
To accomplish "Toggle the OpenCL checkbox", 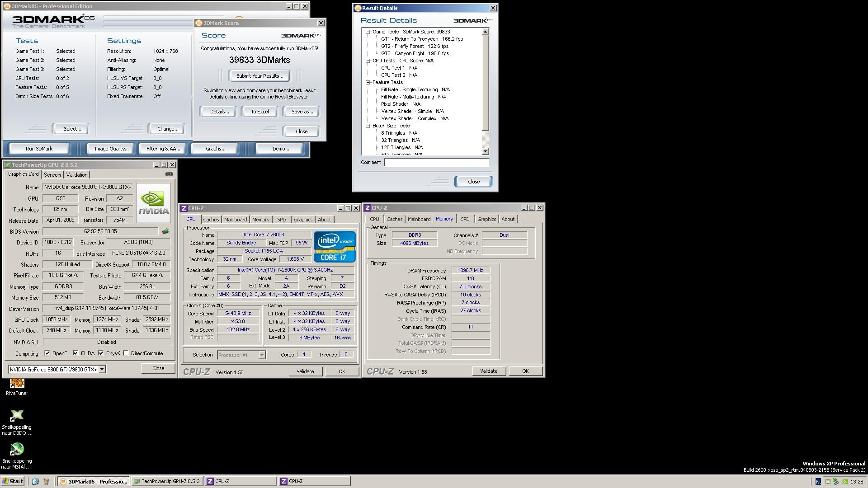I will (x=47, y=353).
